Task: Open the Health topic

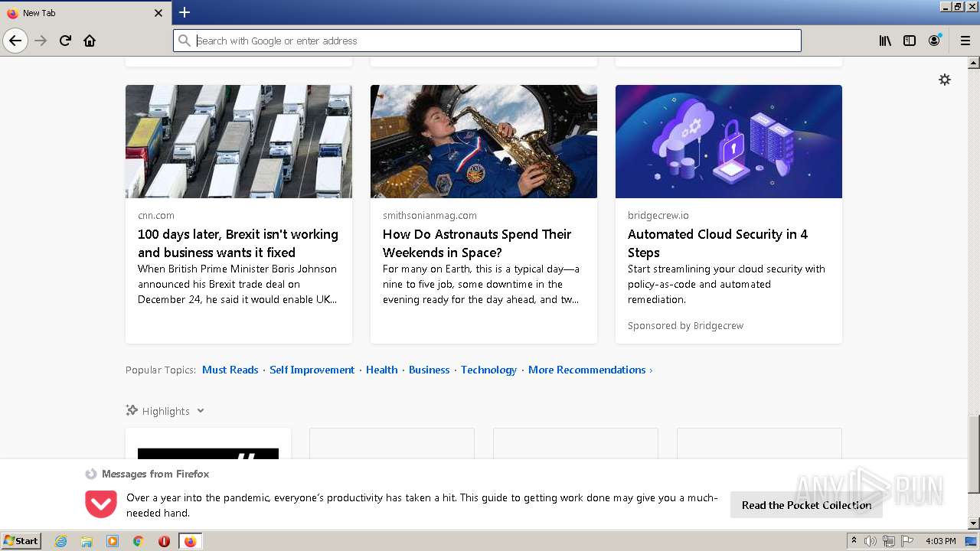Action: coord(381,370)
